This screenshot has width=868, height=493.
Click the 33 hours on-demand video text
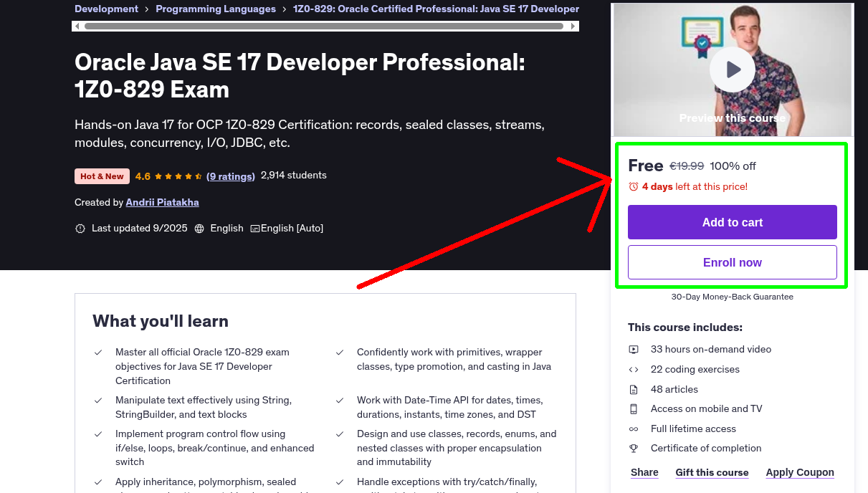tap(711, 350)
